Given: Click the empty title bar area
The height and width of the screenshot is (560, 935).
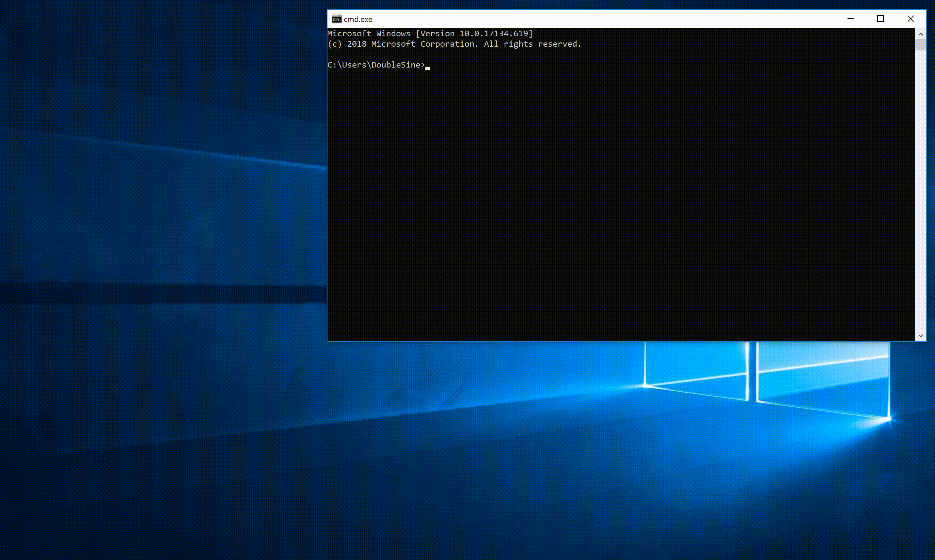Looking at the screenshot, I should [604, 19].
